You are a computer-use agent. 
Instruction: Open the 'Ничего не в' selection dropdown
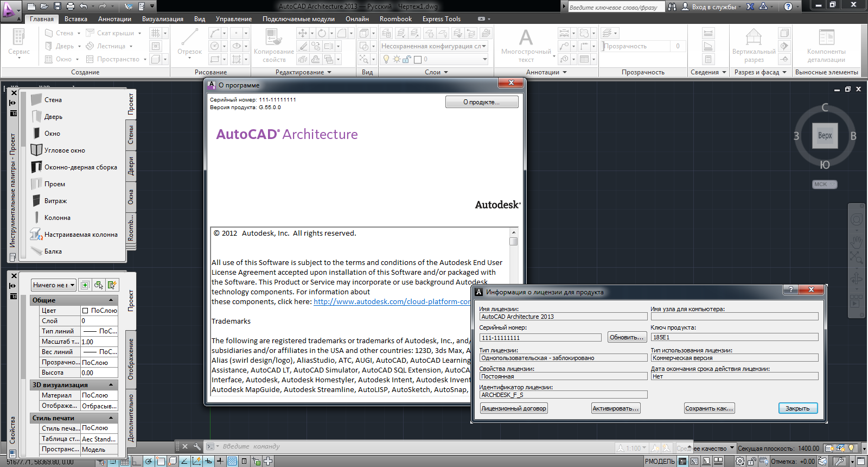tap(53, 285)
